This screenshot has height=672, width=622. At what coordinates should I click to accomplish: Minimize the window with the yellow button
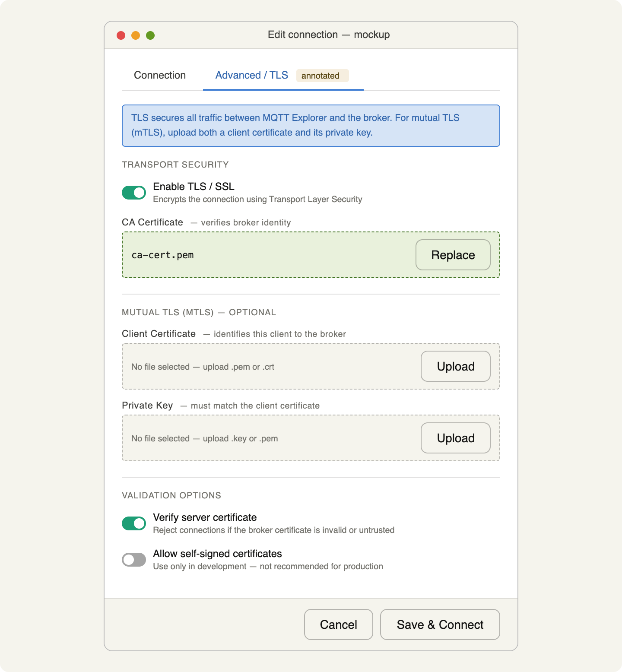pyautogui.click(x=136, y=35)
